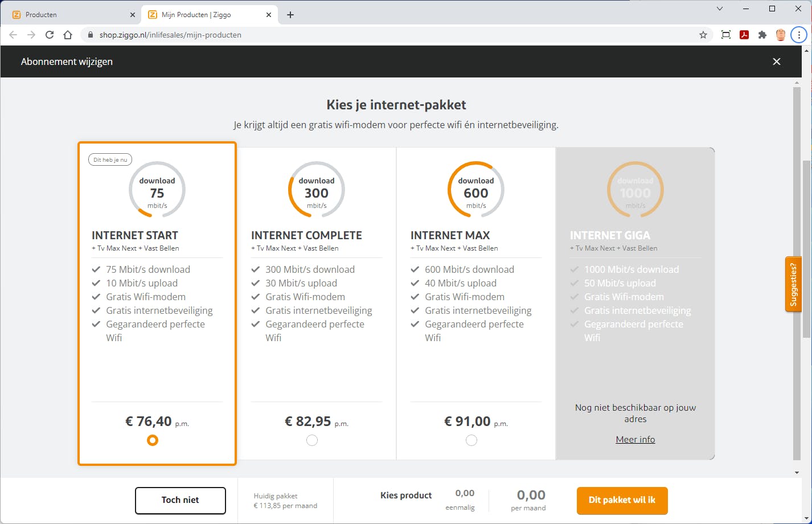The width and height of the screenshot is (812, 524).
Task: Bookmark this page with the star icon
Action: point(703,35)
